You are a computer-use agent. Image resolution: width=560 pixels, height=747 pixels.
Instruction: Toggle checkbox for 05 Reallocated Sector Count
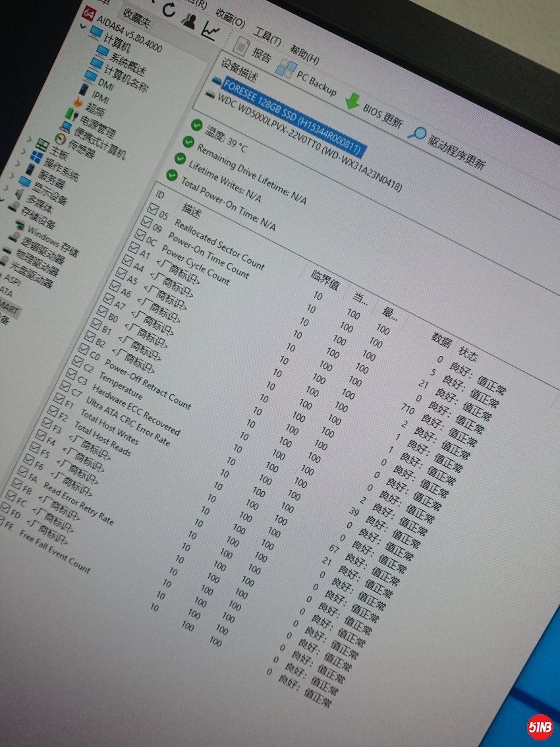(153, 208)
